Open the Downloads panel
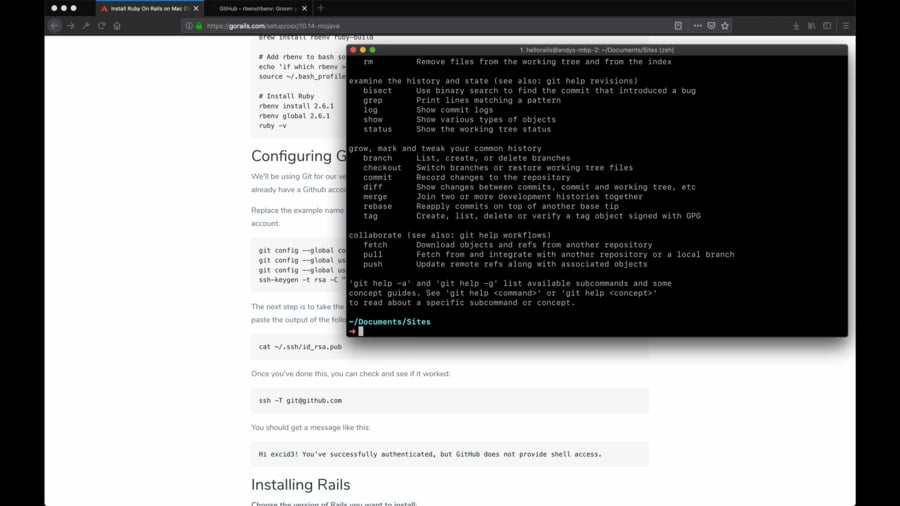 796,26
